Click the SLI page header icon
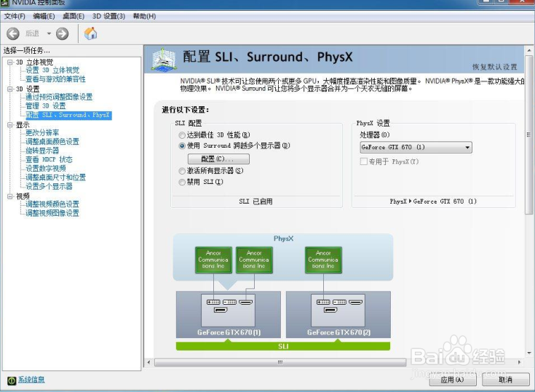535x392 pixels. pyautogui.click(x=164, y=60)
